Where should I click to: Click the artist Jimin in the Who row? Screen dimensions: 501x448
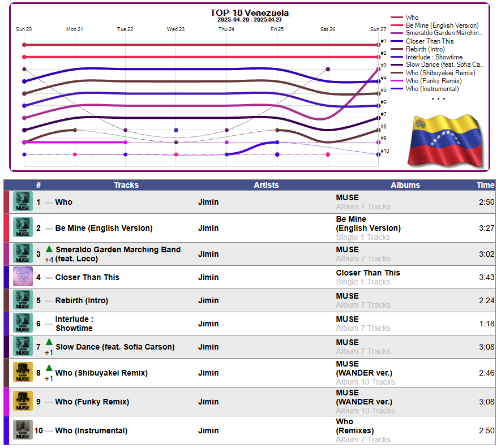click(x=208, y=202)
